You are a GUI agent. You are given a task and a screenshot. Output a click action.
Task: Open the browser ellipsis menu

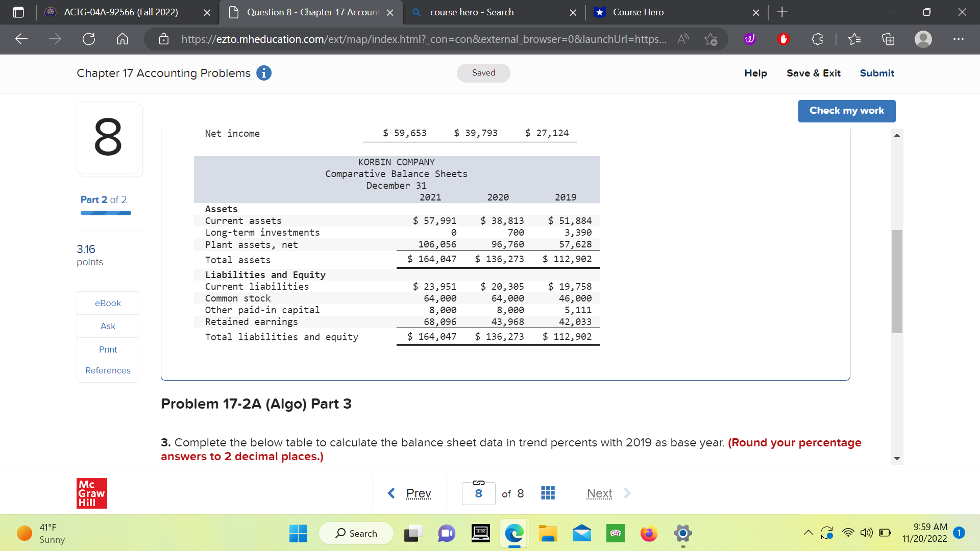(959, 39)
